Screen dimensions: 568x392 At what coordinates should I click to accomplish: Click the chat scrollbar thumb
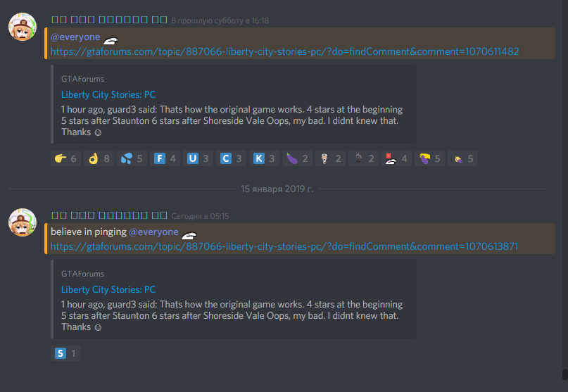[564, 374]
